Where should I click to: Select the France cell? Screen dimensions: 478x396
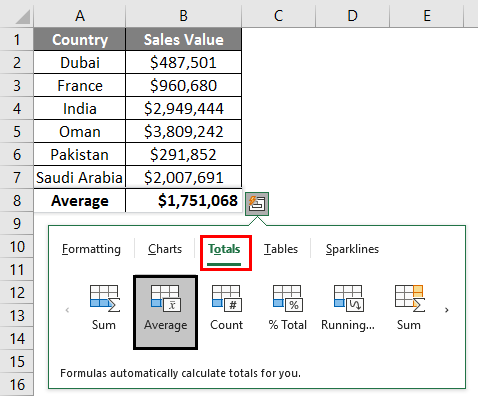click(80, 85)
